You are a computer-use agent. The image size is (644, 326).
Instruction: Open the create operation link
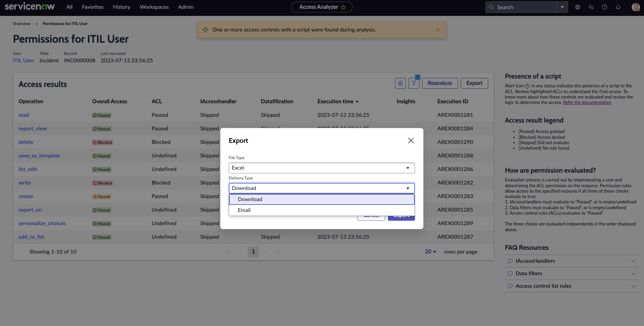coord(26,196)
